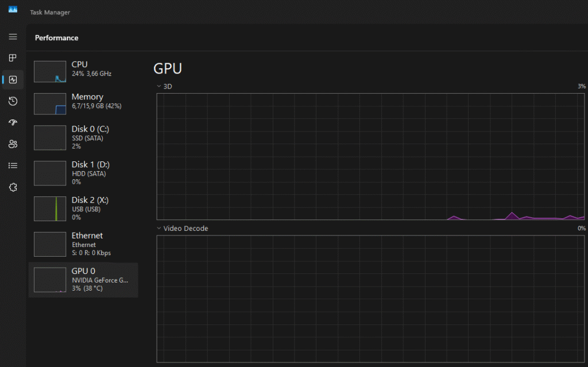Click the 3% utilization label above 3D graph
588x367 pixels.
tap(582, 86)
